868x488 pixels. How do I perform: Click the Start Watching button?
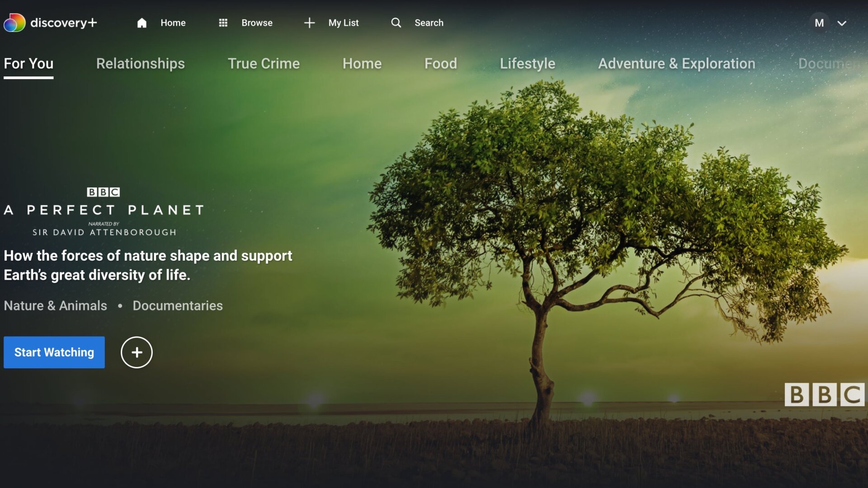[54, 352]
